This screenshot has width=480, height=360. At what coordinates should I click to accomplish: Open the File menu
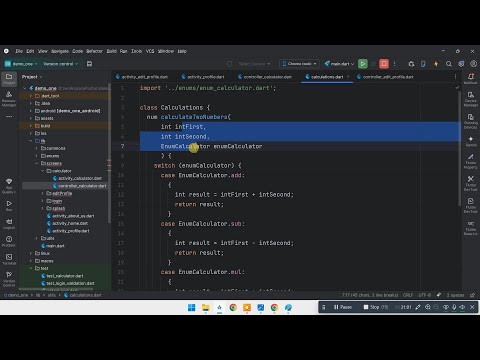coord(19,51)
